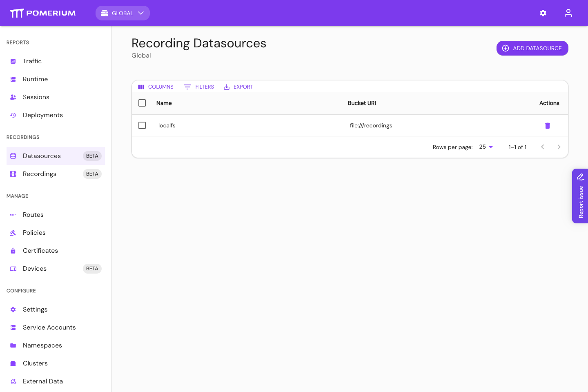
Task: Open the user account icon
Action: 568,13
